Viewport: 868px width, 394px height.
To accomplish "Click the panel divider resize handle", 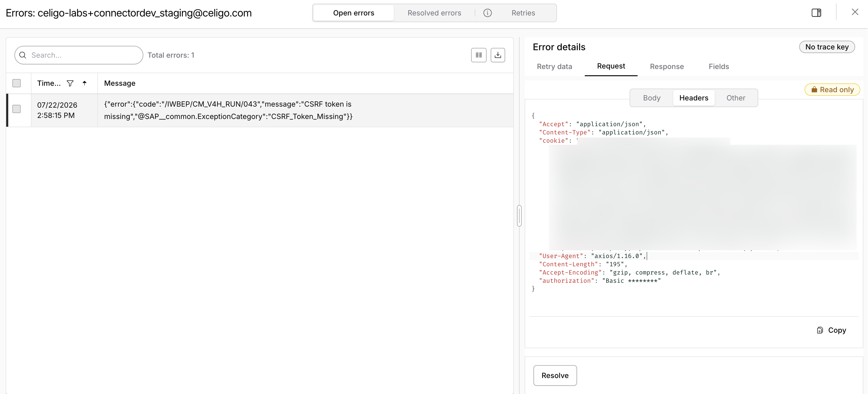I will point(519,216).
